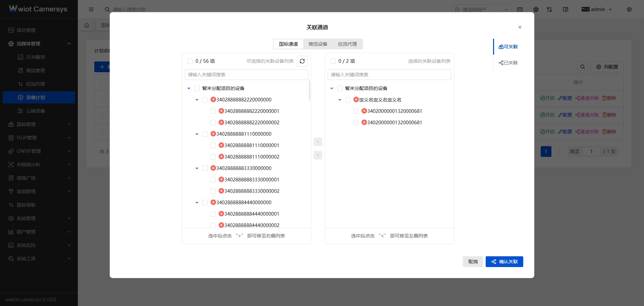The width and height of the screenshot is (644, 306).
Task: Click the search magnifier in the header
Action: coord(107,9)
